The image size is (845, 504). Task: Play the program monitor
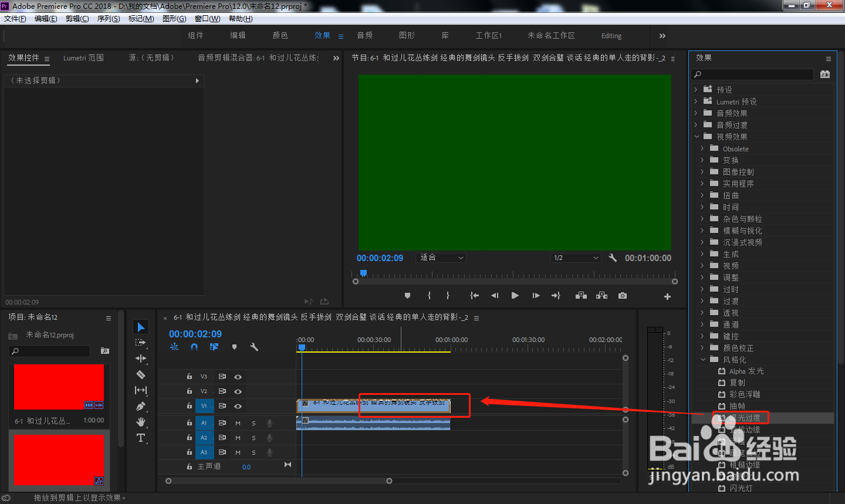pyautogui.click(x=515, y=296)
